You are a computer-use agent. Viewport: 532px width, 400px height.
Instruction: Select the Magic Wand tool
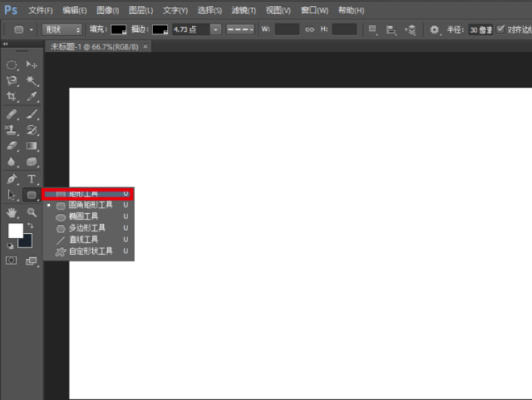point(32,80)
